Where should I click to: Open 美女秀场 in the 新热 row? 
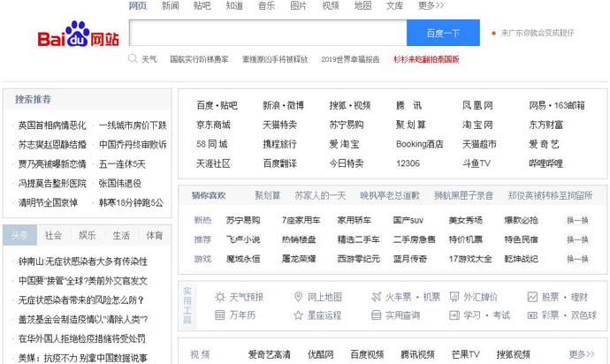point(466,221)
